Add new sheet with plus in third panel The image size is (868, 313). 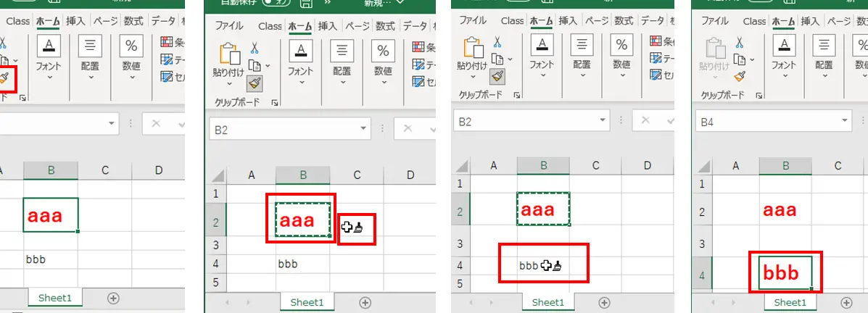pos(605,302)
